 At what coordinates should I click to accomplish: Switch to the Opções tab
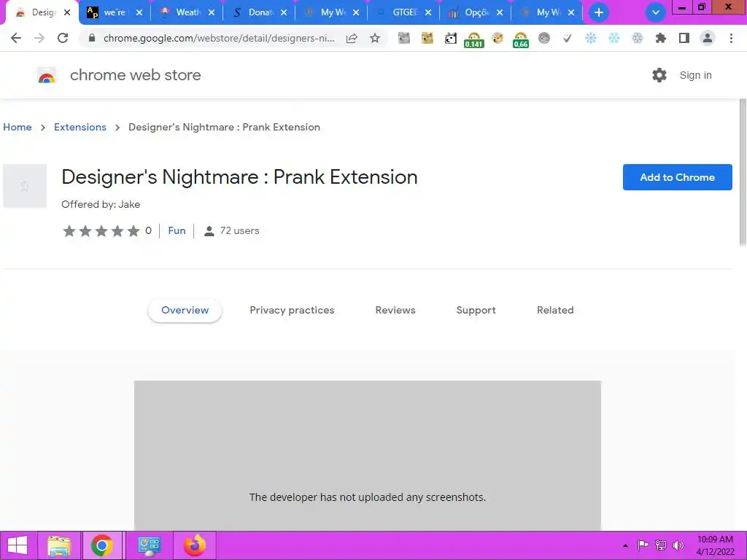point(477,12)
